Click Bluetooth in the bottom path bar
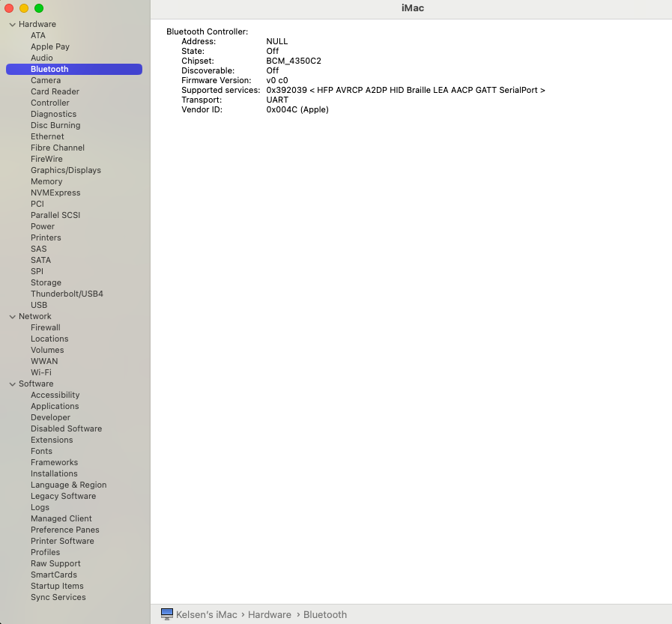 click(x=325, y=614)
